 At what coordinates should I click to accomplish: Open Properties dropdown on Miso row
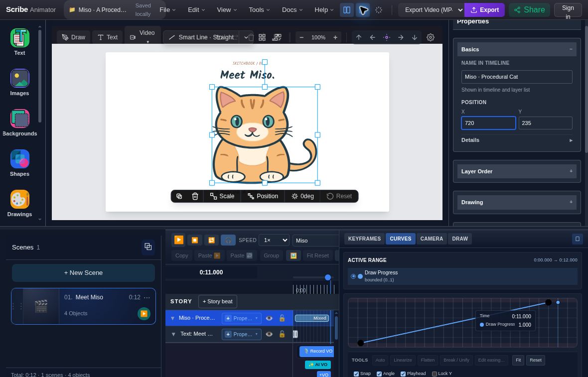click(242, 318)
